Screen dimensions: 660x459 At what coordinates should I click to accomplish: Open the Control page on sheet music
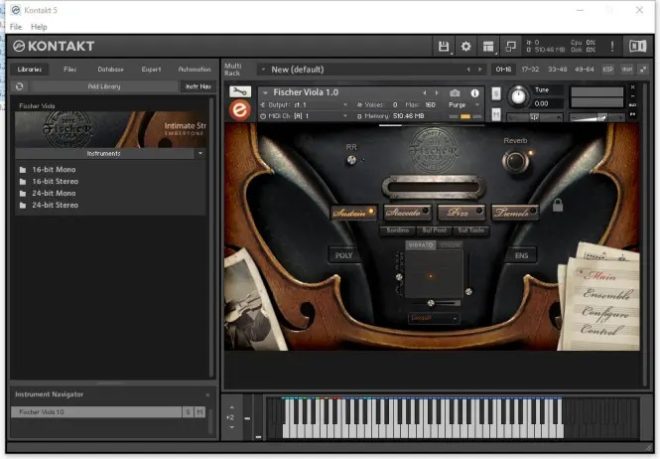[601, 329]
